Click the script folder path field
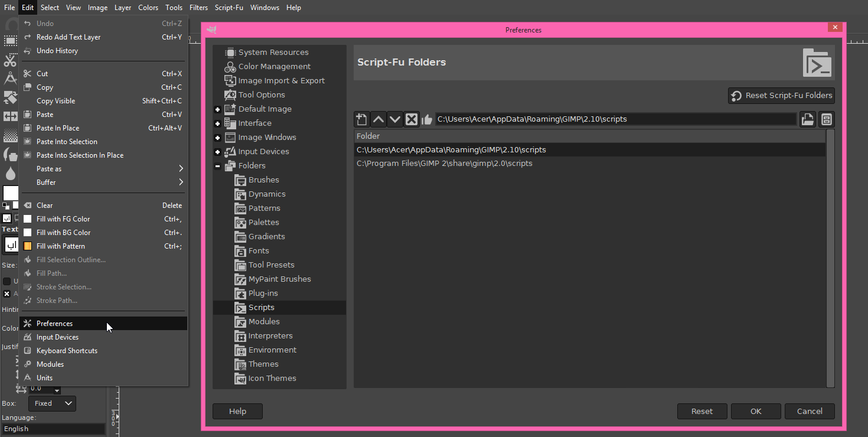 tap(616, 119)
